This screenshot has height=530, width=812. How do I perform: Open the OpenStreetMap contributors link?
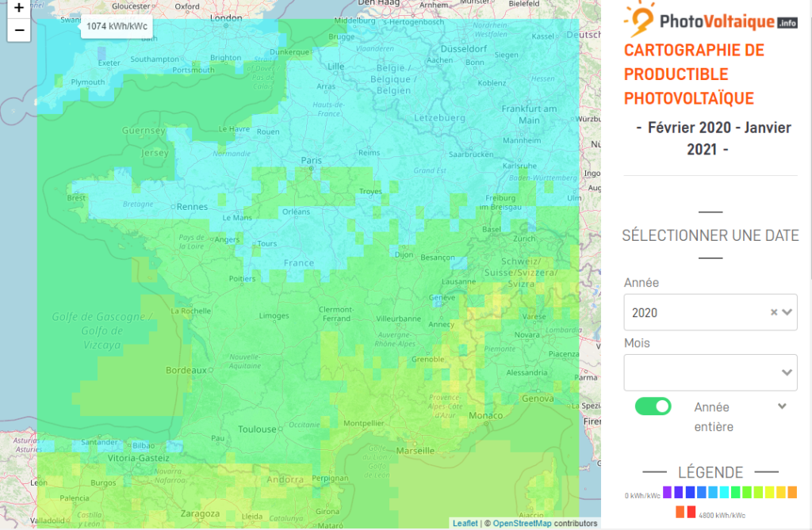523,523
